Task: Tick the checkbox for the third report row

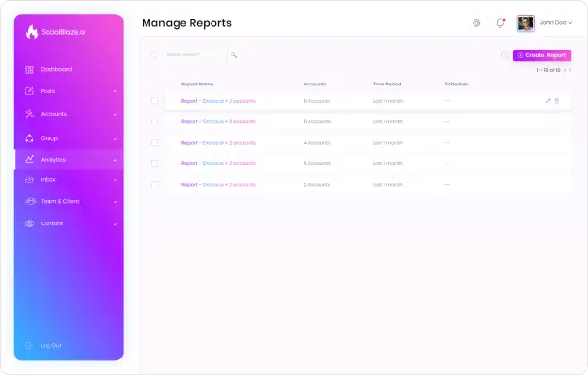Action: tap(154, 143)
